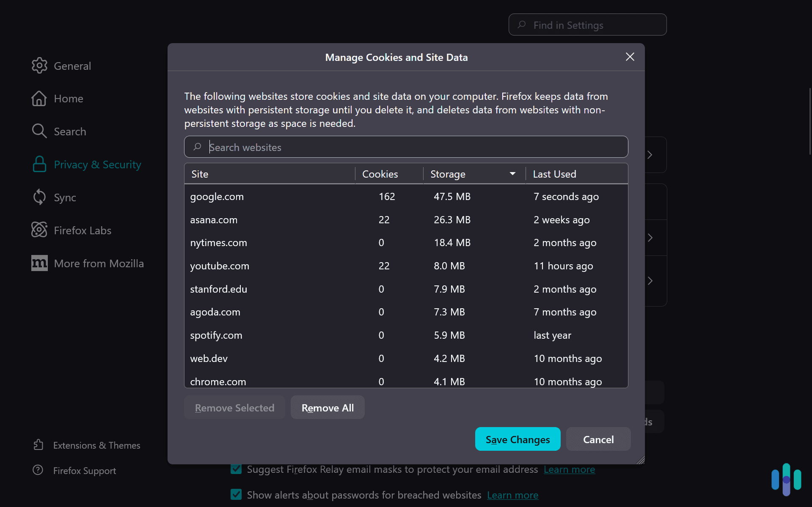Sort the table by Cookies column
This screenshot has width=812, height=507.
389,174
